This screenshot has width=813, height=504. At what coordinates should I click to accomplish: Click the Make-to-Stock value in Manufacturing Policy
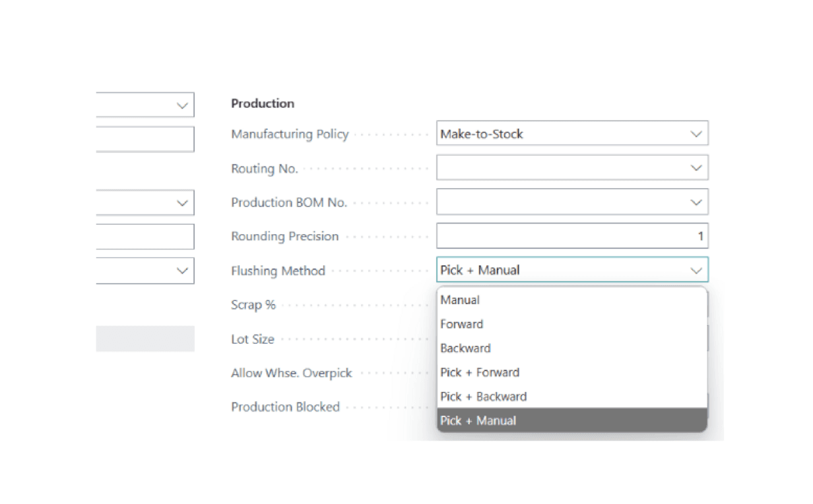(x=482, y=134)
